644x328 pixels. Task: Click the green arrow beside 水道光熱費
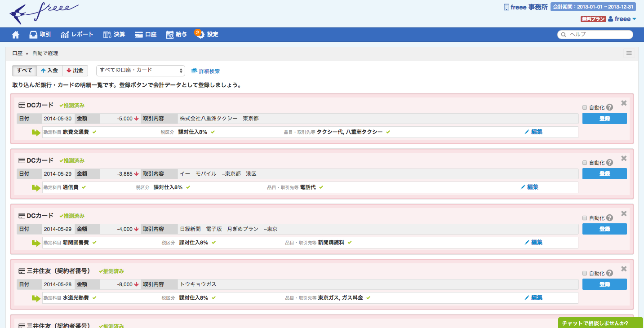click(x=36, y=298)
